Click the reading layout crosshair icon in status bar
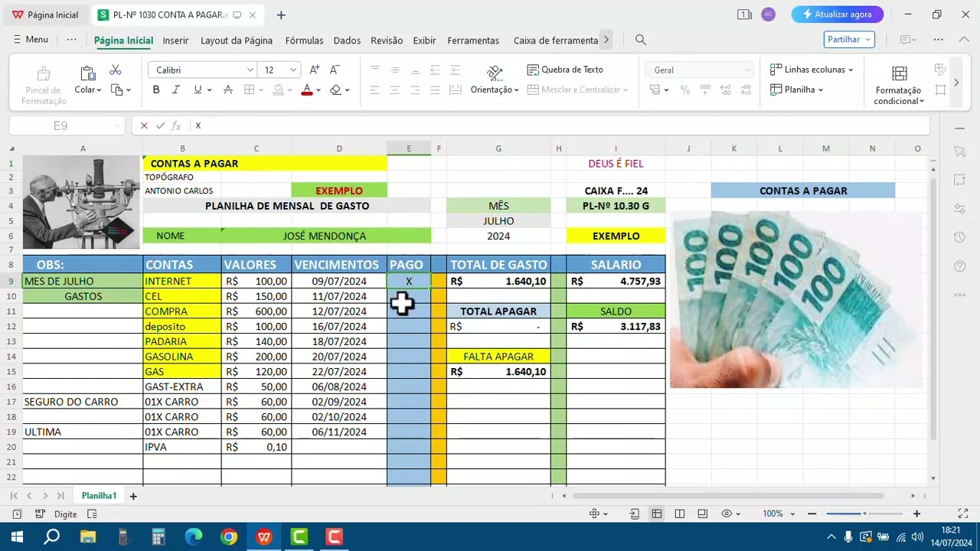 click(594, 514)
